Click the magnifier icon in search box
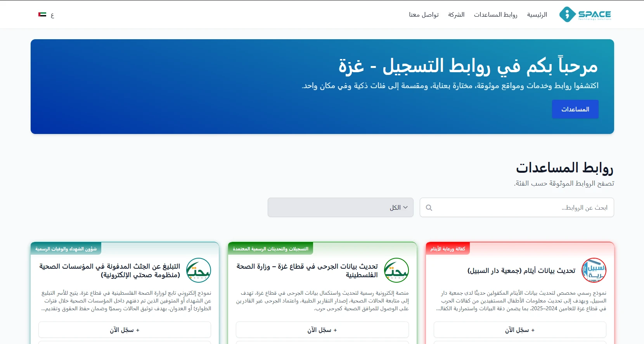The image size is (644, 344). pyautogui.click(x=429, y=208)
